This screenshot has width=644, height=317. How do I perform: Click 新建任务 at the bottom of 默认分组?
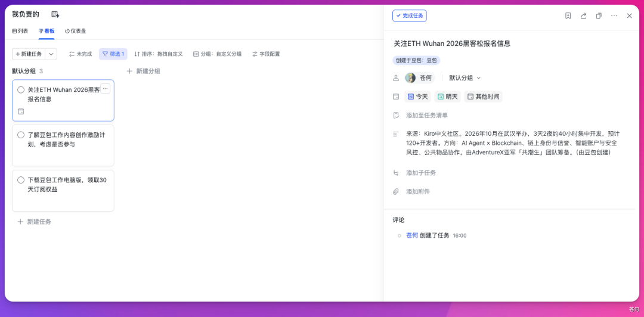coord(35,222)
